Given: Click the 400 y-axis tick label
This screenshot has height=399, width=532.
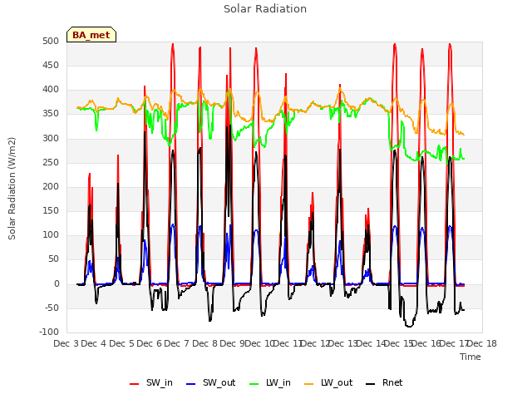Looking at the screenshot, I should 51,90.
